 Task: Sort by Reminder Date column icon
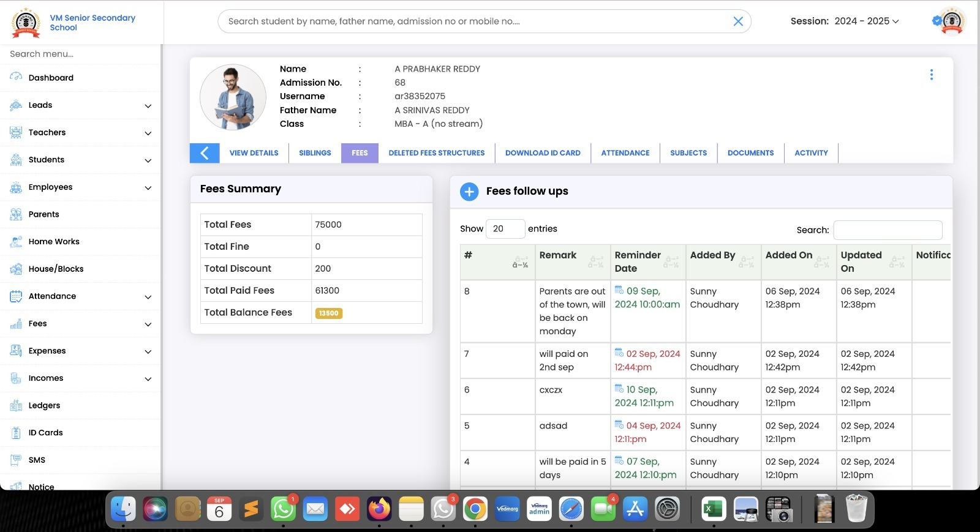tap(671, 262)
